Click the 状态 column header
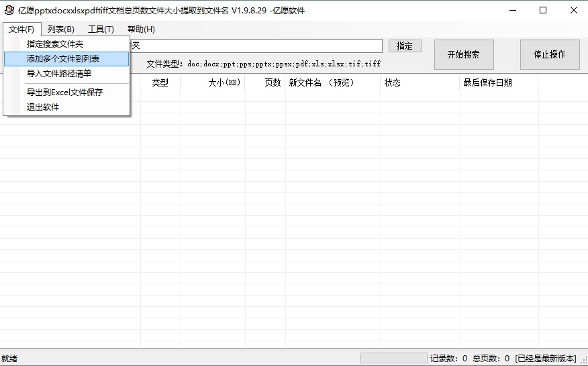Image resolution: width=588 pixels, height=366 pixels. pyautogui.click(x=420, y=83)
